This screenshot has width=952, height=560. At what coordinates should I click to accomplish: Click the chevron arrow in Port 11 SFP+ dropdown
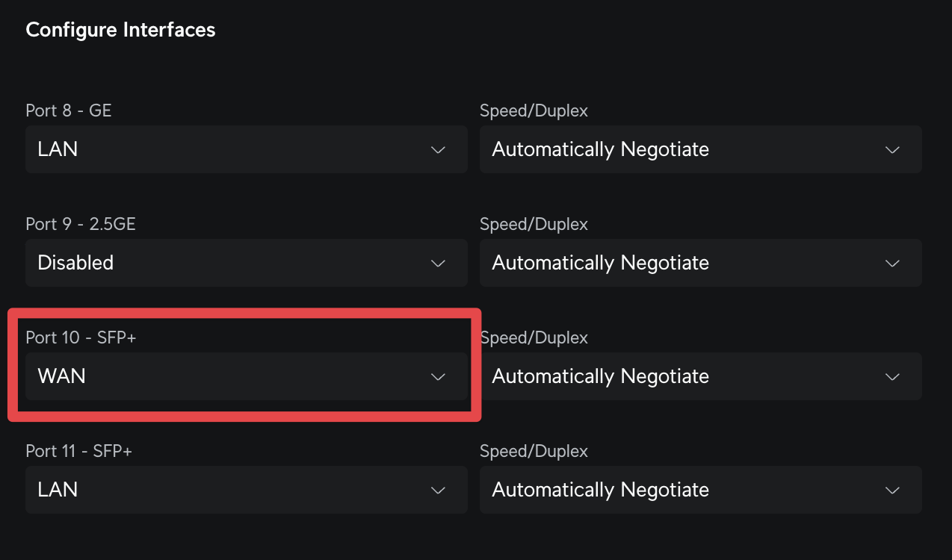point(439,491)
